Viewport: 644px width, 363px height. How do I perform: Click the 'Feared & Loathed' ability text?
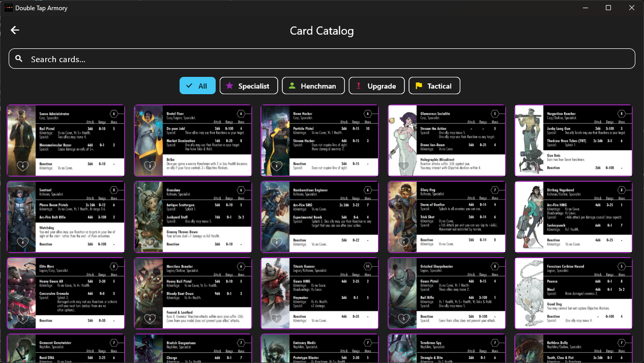pos(179,313)
